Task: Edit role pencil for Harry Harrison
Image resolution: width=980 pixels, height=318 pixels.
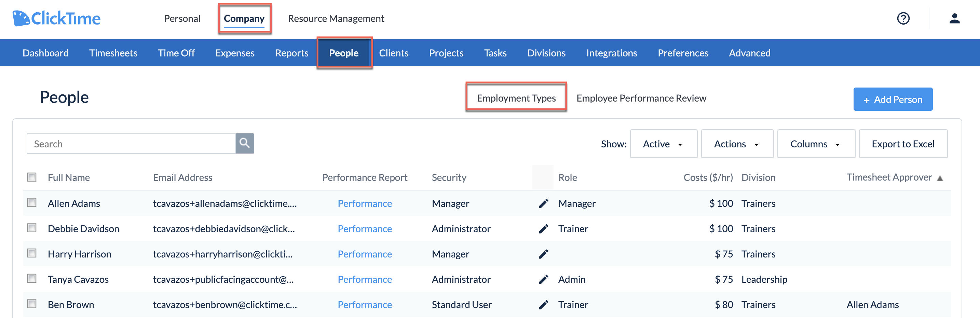Action: [543, 254]
